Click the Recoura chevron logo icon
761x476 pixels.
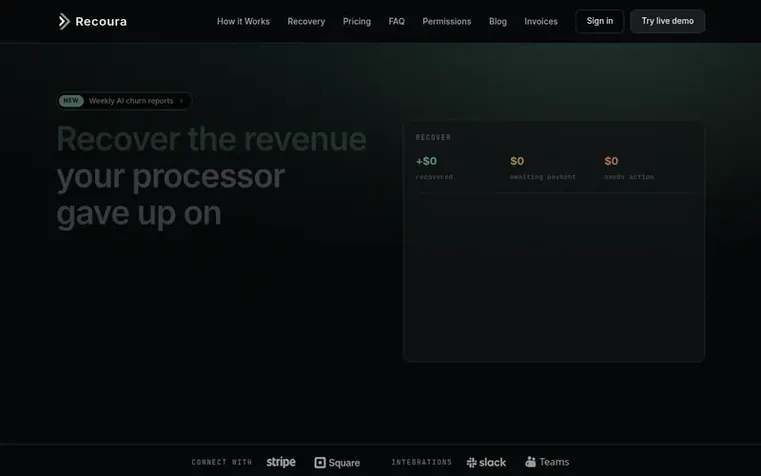(x=64, y=21)
